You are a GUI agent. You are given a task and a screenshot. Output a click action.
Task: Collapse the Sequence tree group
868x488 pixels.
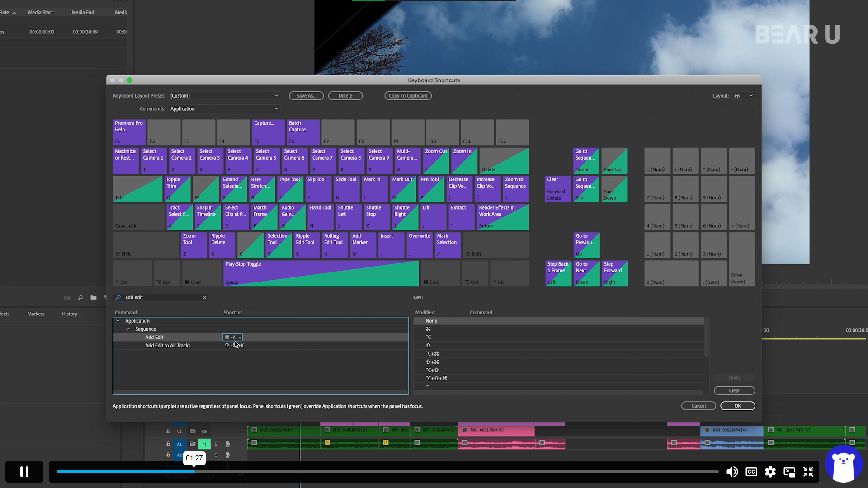(x=128, y=329)
